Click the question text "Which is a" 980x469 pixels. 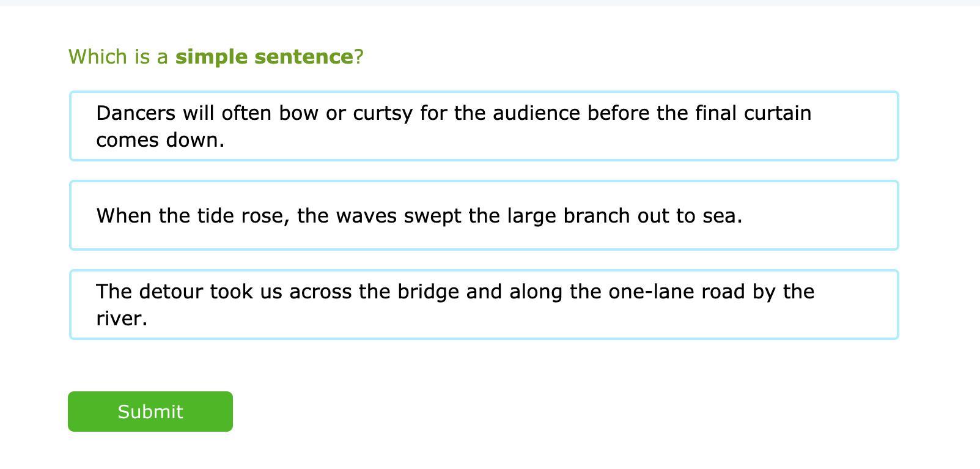118,57
